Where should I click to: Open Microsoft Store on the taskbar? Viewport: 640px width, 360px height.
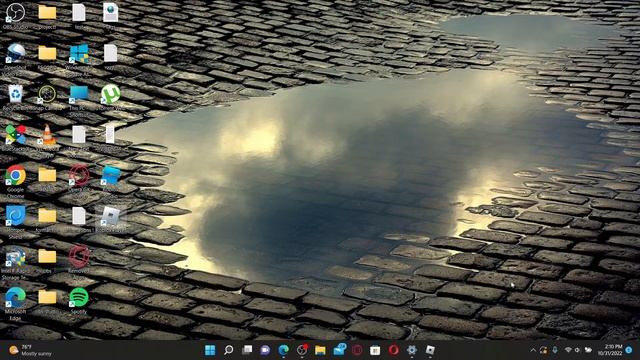(375, 350)
